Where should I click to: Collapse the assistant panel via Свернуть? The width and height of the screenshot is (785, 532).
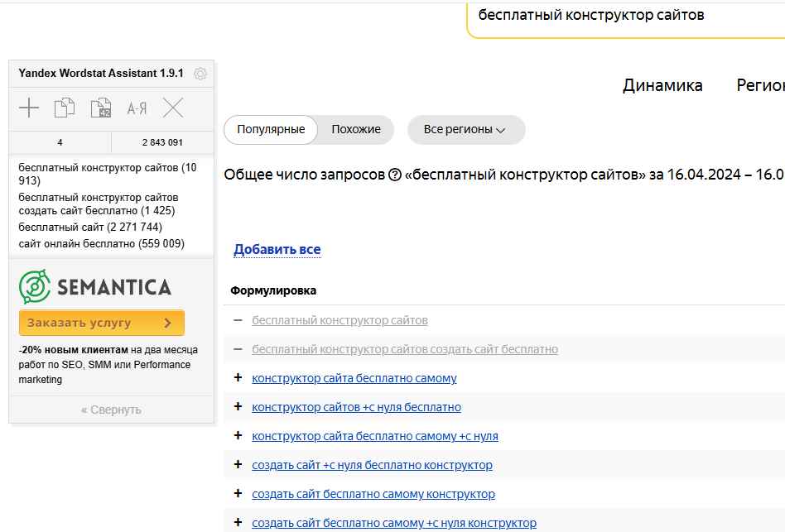[111, 410]
